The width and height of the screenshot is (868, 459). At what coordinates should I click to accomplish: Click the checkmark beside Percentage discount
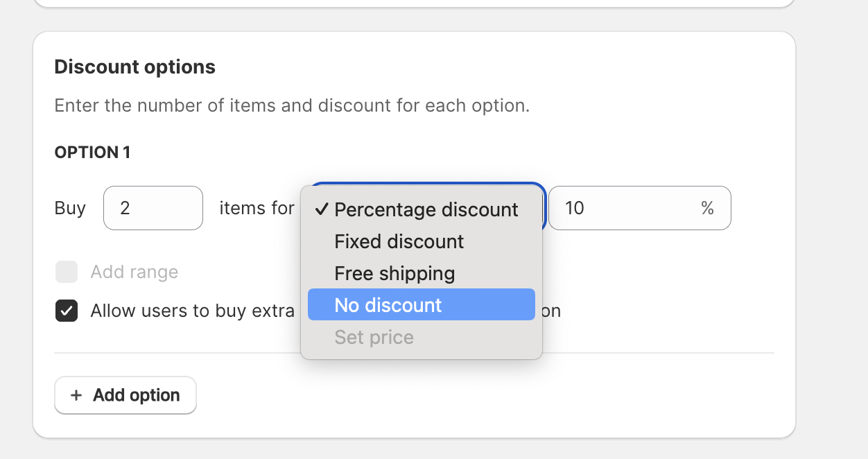[321, 209]
